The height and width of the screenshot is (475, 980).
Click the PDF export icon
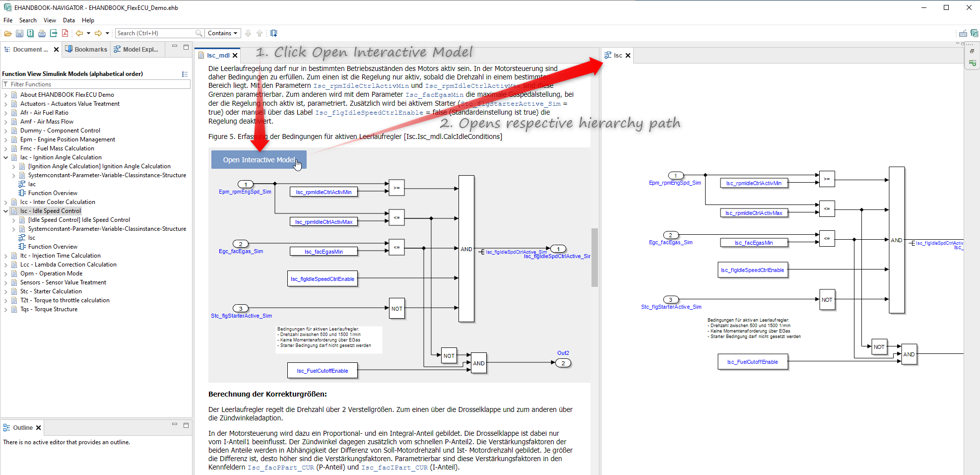click(65, 33)
